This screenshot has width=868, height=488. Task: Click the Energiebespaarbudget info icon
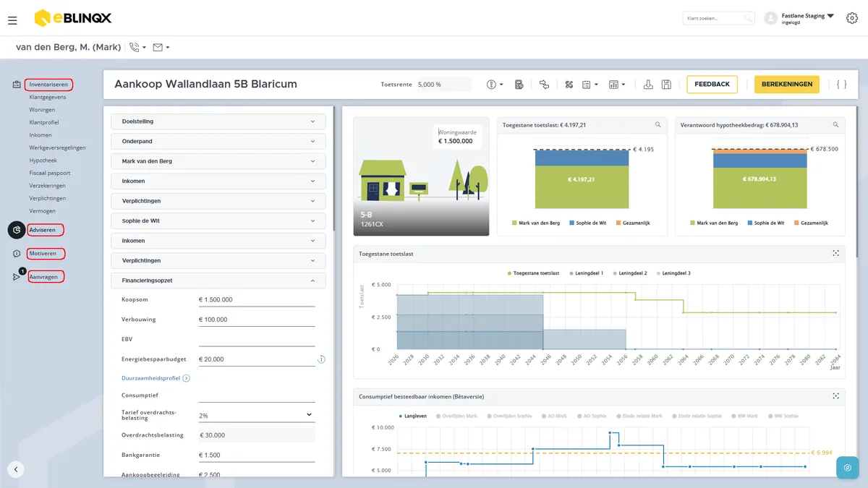[322, 359]
